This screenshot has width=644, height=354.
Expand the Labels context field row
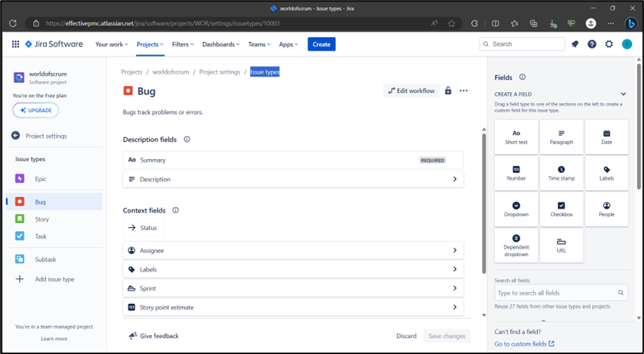(293, 270)
